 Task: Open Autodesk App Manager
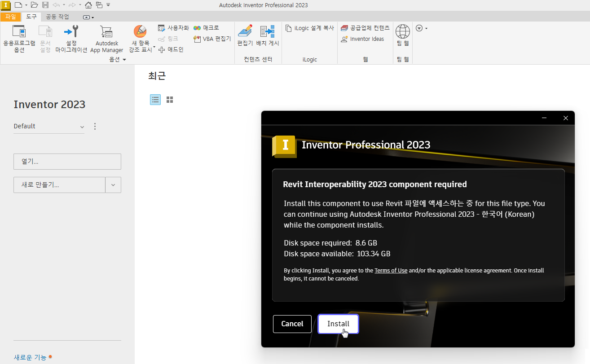coord(106,39)
